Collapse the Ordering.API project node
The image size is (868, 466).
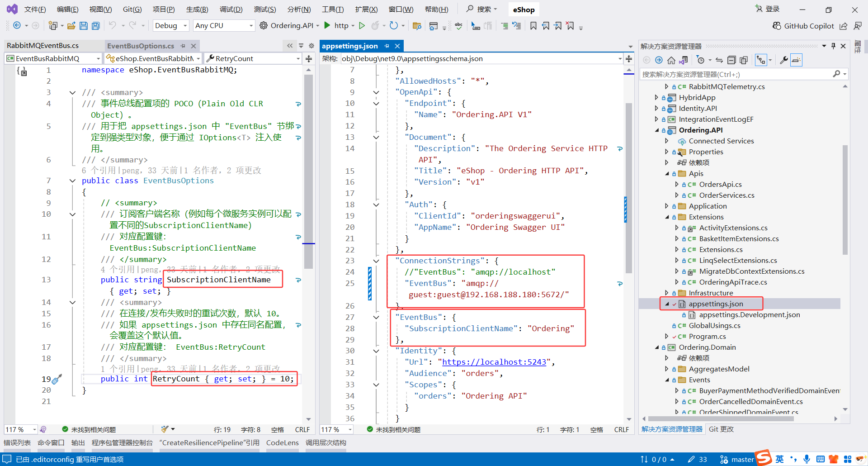tap(657, 130)
